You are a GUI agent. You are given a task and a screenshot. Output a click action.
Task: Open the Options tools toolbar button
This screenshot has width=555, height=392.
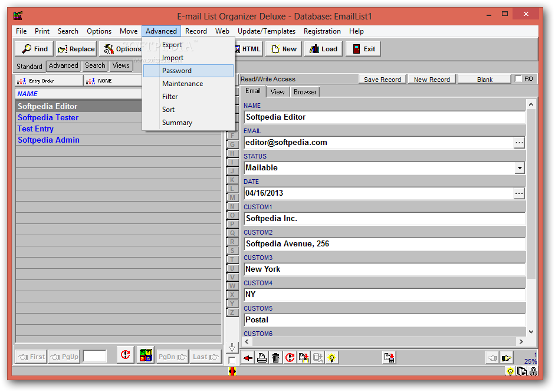(x=121, y=49)
